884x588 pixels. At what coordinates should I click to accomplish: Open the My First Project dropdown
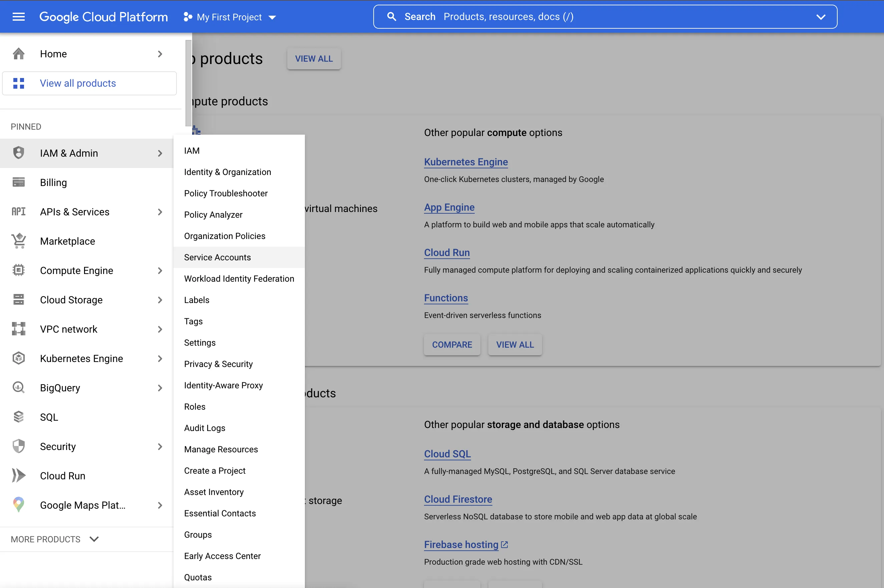272,17
